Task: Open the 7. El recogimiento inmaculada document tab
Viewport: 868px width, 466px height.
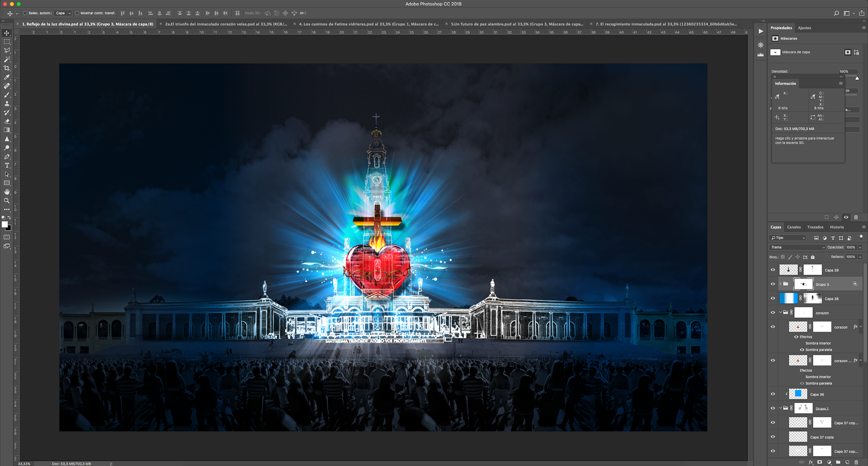Action: coord(666,24)
